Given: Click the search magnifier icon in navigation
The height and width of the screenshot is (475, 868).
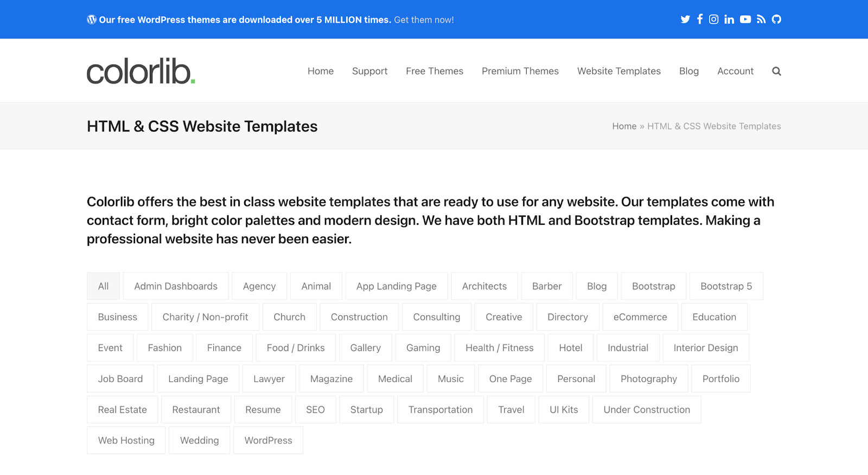Looking at the screenshot, I should point(776,71).
